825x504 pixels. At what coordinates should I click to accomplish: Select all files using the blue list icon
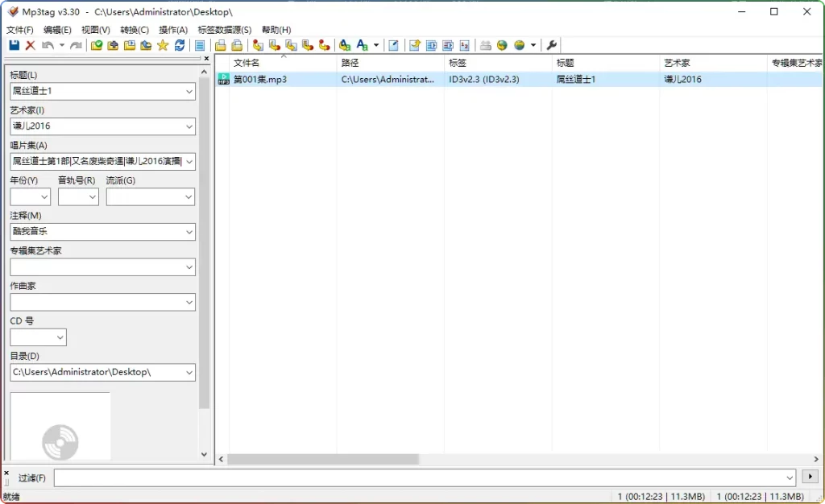pos(200,45)
